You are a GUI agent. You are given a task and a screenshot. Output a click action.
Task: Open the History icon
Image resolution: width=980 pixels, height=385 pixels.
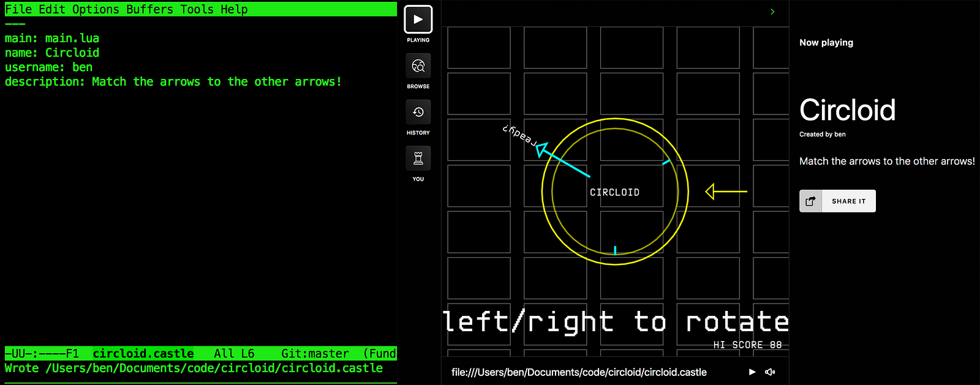tap(418, 112)
